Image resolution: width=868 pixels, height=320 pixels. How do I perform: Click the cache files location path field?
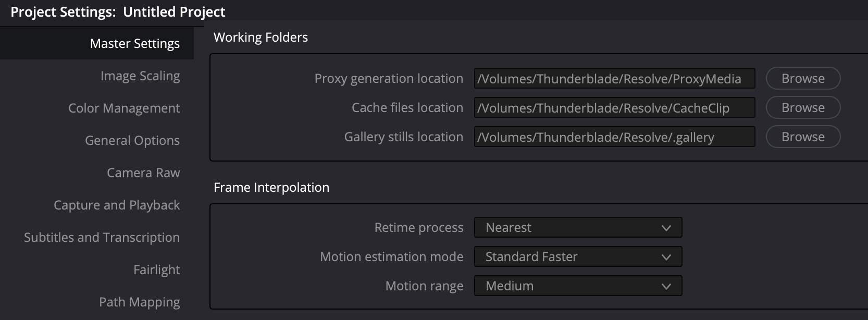click(x=614, y=108)
